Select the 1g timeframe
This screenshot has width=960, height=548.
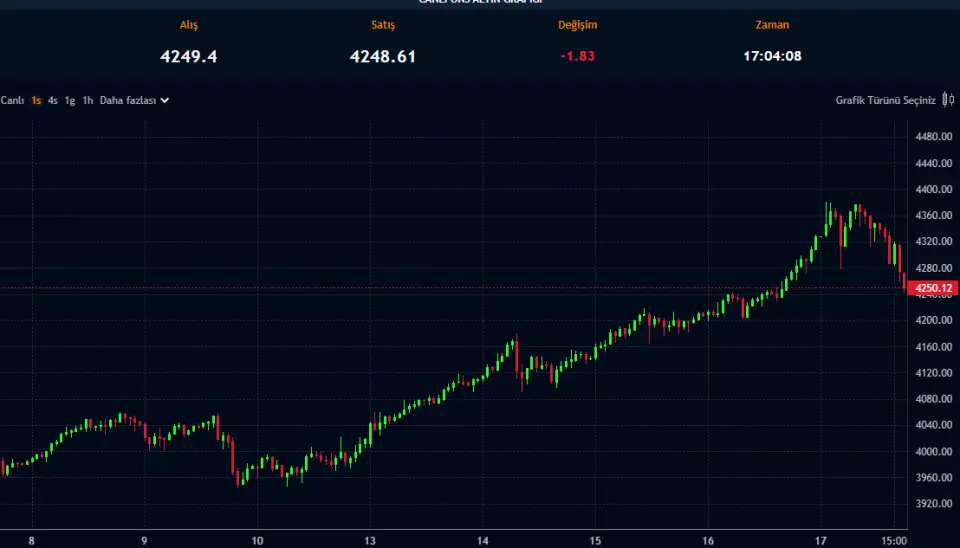(70, 100)
